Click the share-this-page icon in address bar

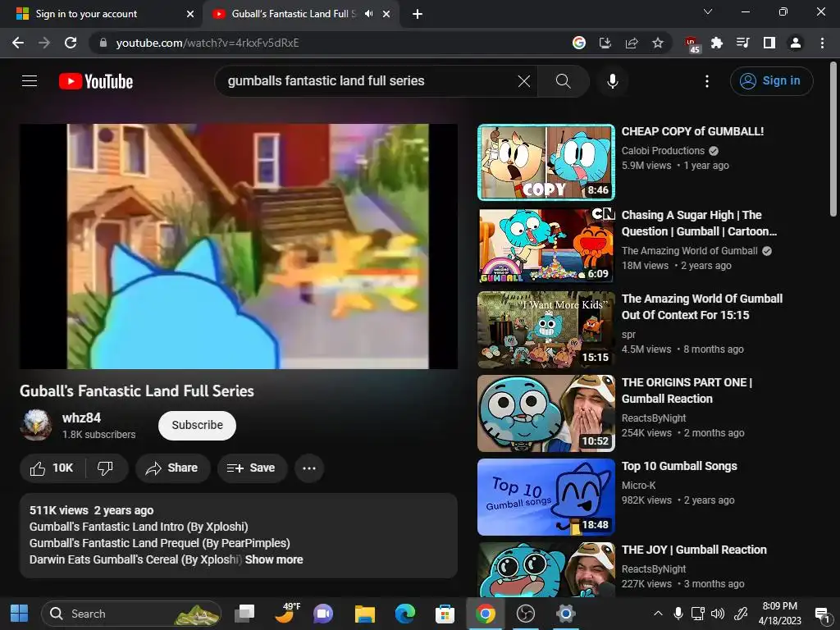coord(632,43)
